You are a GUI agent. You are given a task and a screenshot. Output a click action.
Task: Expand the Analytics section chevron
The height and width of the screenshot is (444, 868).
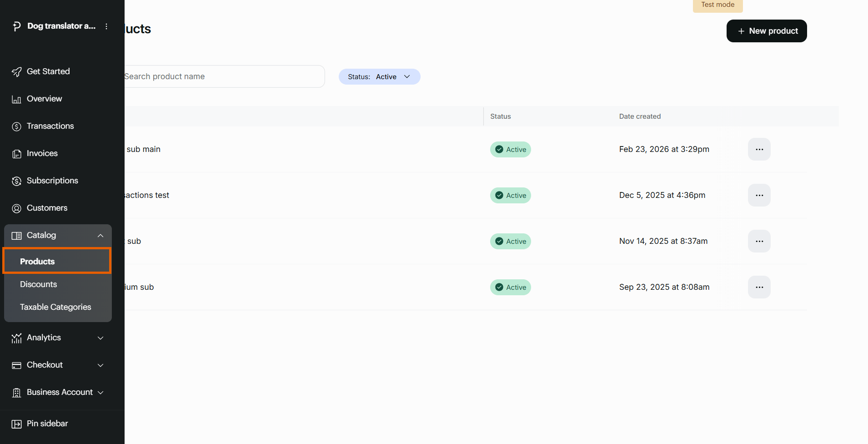point(100,338)
